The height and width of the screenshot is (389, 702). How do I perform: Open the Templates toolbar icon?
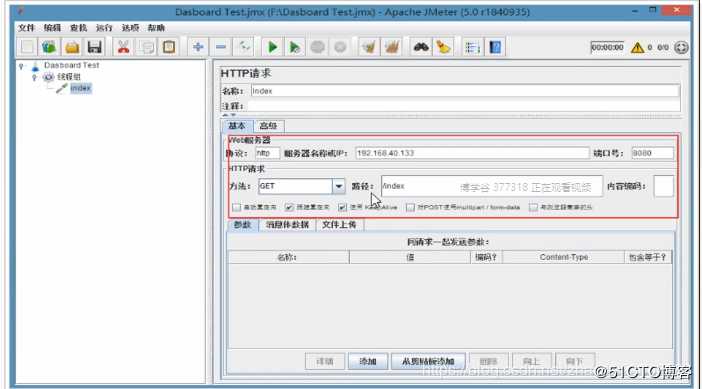coord(49,47)
